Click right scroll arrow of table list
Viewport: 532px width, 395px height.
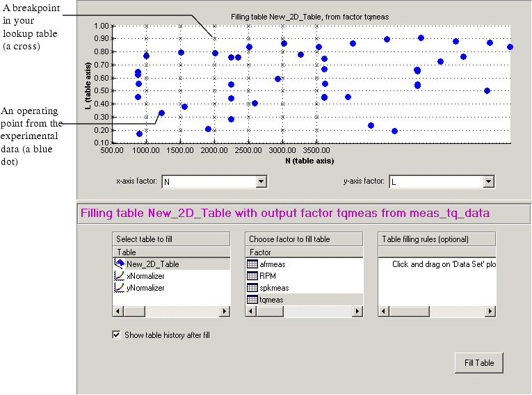pyautogui.click(x=224, y=311)
